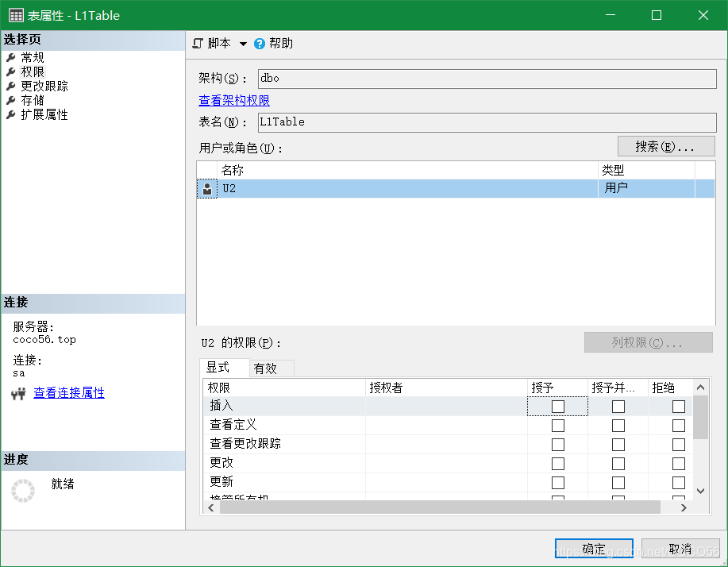Switch to the 有效 tab
Screen dimensions: 728x567
[x=272, y=368]
